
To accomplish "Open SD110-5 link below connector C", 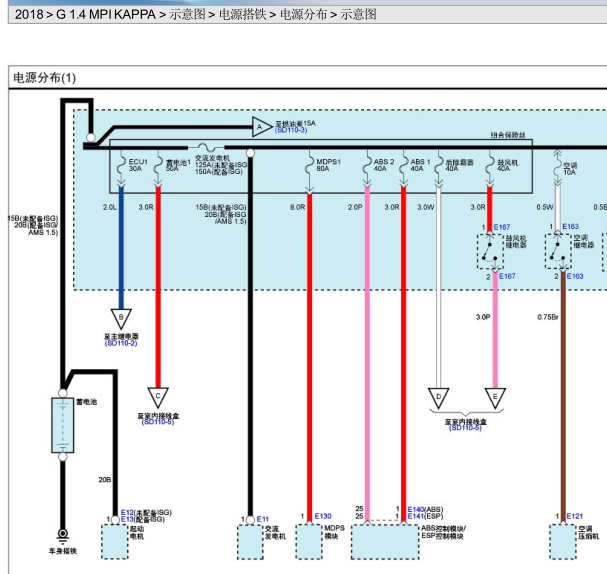I will pyautogui.click(x=158, y=422).
